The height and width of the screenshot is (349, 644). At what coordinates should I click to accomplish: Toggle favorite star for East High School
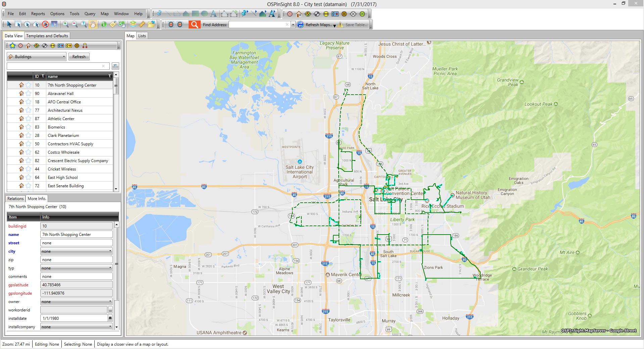pyautogui.click(x=28, y=178)
